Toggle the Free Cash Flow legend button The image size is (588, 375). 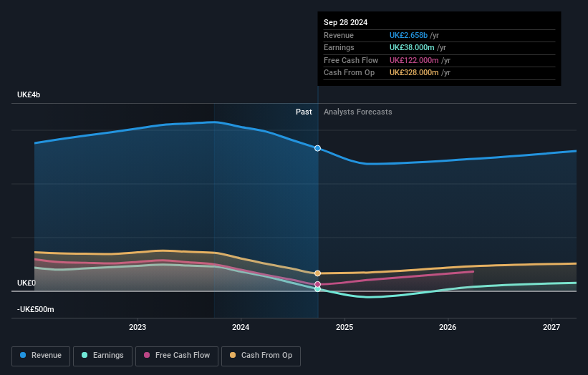tap(177, 356)
